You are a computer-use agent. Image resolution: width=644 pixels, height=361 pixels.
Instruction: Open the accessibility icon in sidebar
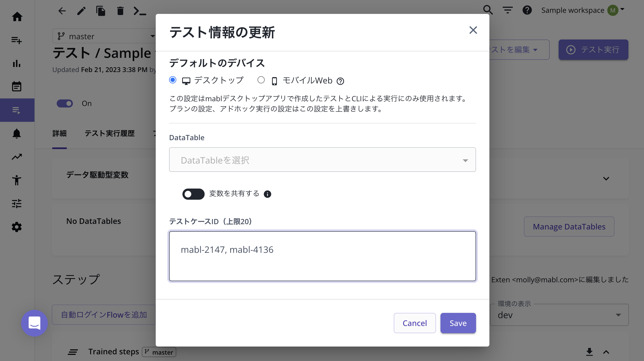pyautogui.click(x=17, y=180)
